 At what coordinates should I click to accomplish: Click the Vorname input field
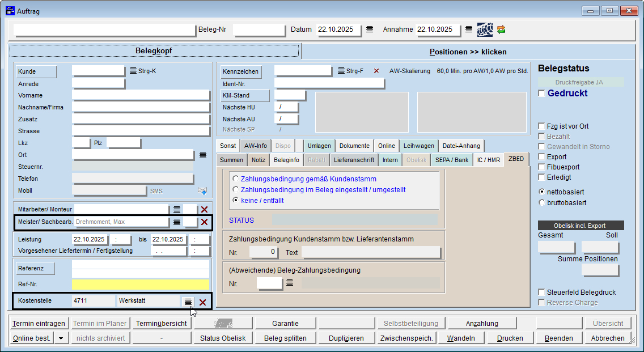(x=141, y=95)
